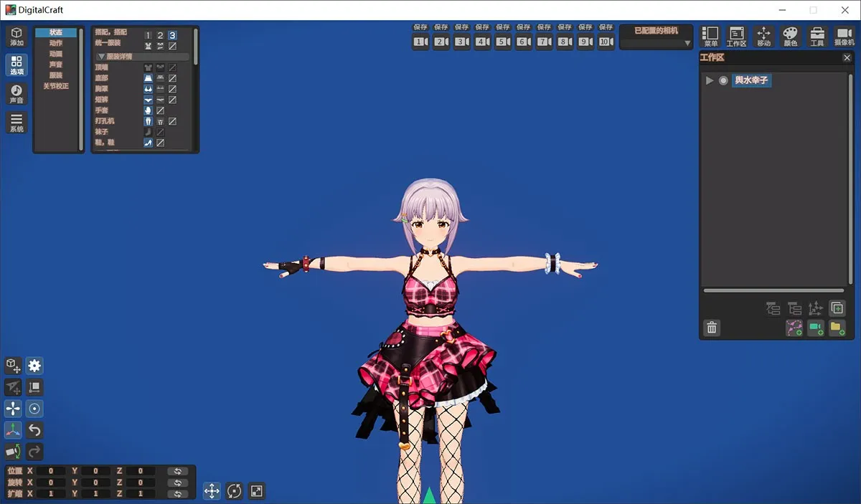Screen dimensions: 861x504
Task: Click the 添加 (Add) cube icon
Action: coord(17,36)
